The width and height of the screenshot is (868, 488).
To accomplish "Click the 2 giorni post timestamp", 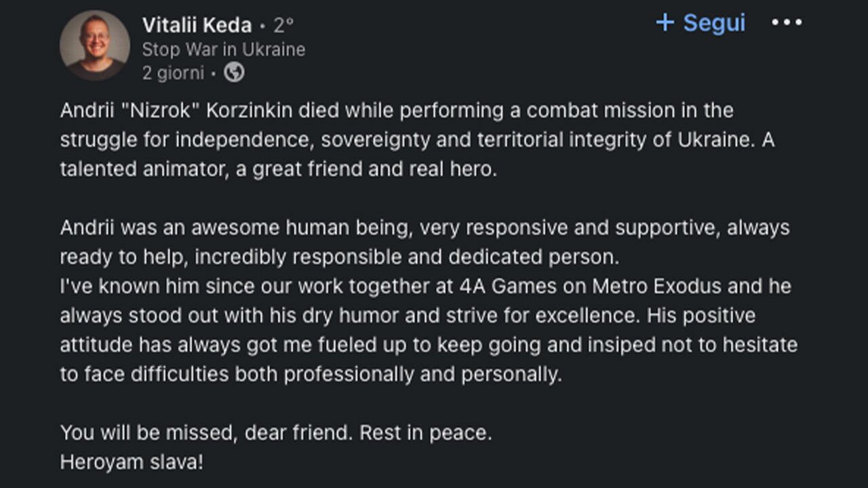I will click(173, 73).
